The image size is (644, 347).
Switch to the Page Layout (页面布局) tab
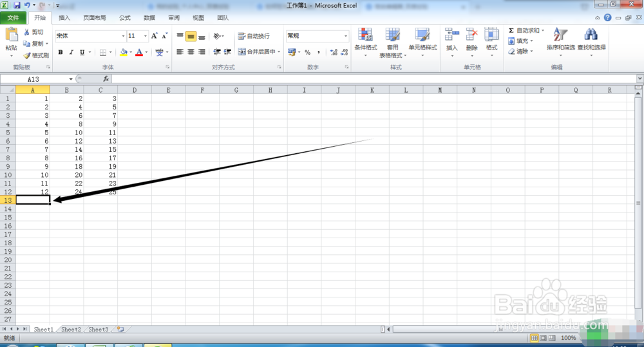pos(95,17)
